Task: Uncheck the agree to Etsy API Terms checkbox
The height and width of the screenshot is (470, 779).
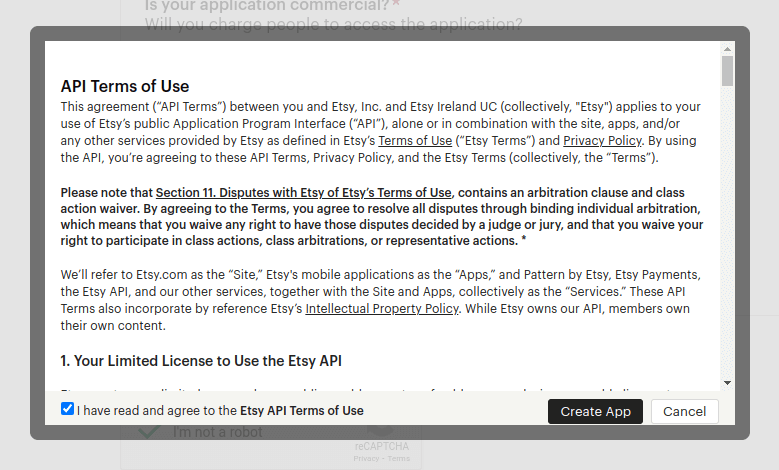Action: click(68, 409)
